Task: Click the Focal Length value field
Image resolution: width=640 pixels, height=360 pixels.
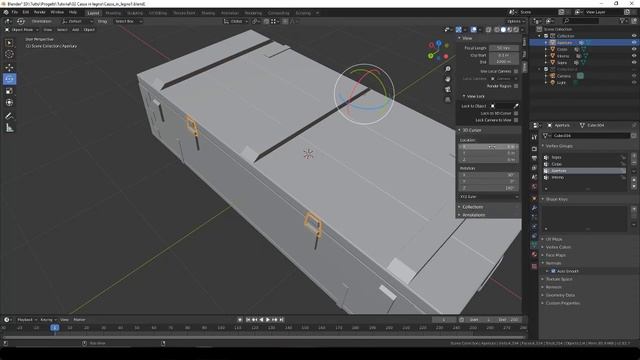Action: [504, 48]
